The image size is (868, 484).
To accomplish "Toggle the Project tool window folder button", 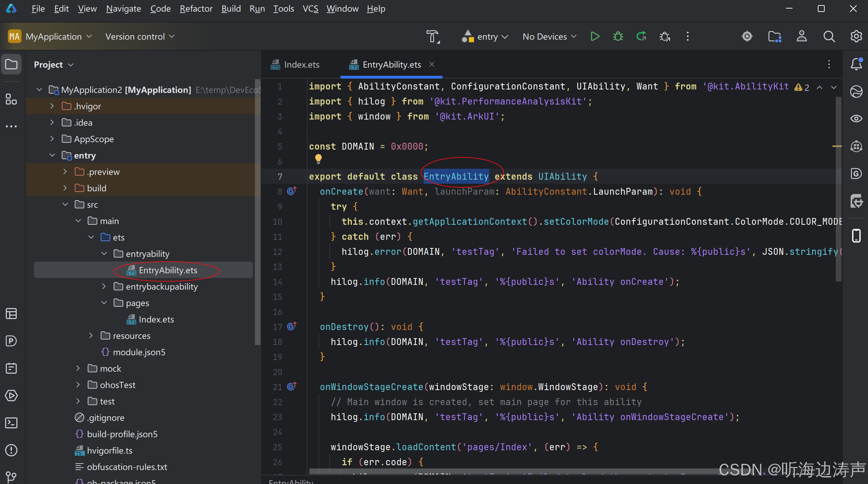I will click(x=11, y=64).
